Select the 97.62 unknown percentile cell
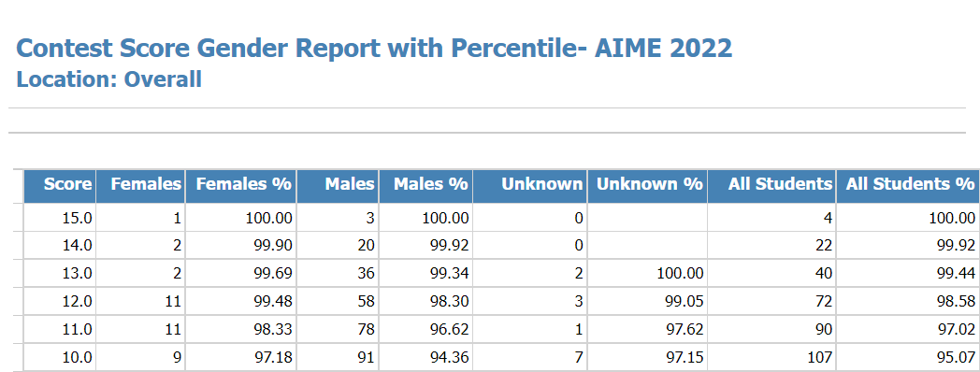Image resolution: width=980 pixels, height=372 pixels. [x=647, y=330]
